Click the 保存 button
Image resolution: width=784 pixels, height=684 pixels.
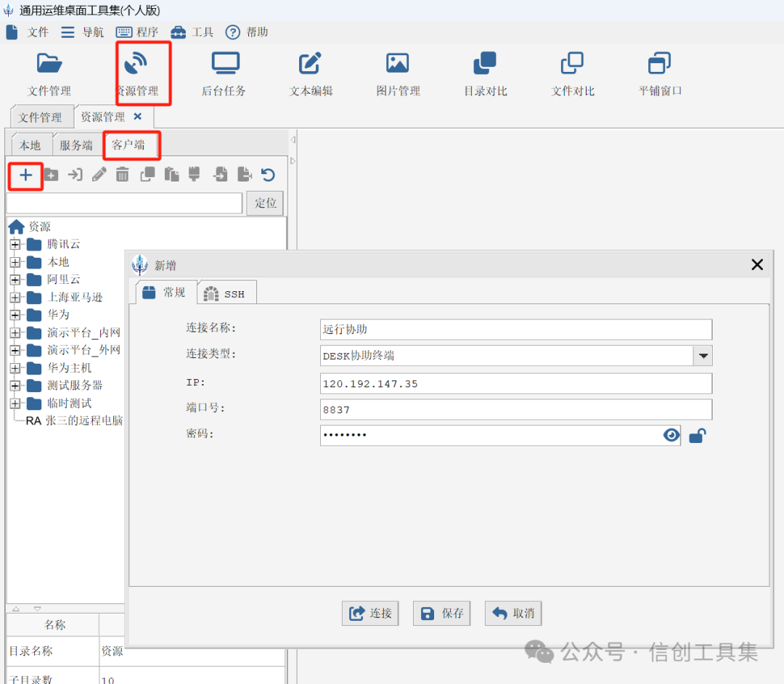coord(441,614)
